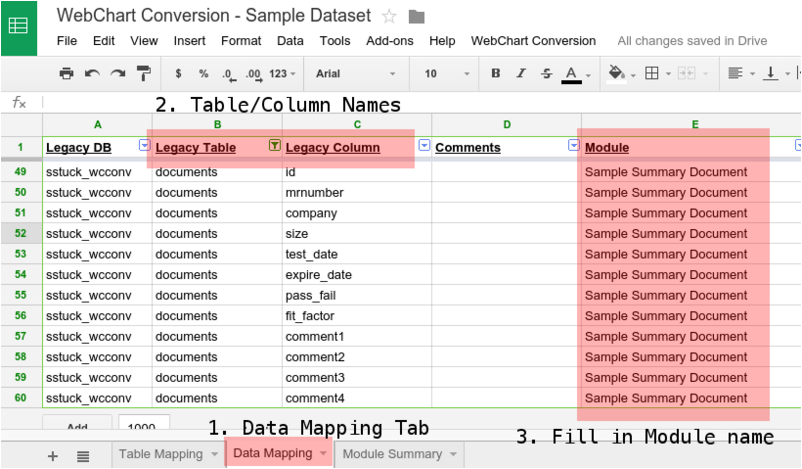Toggle bold formatting
Screen dimensions: 802x469
pyautogui.click(x=496, y=74)
